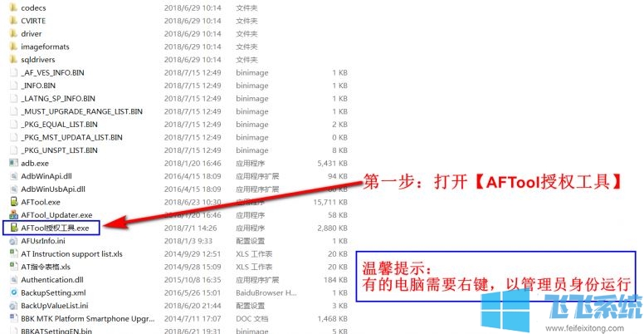Image resolution: width=644 pixels, height=334 pixels.
Task: Click the BaiduBrowser H... type cell
Action: point(266,292)
